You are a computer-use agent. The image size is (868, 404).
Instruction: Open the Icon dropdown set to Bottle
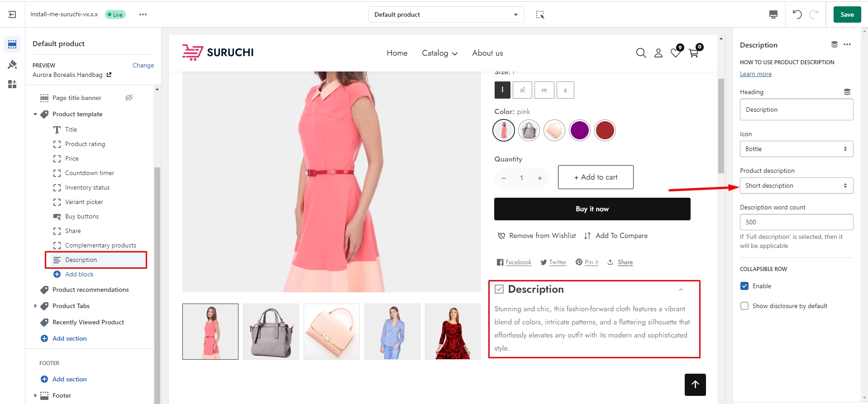click(796, 149)
